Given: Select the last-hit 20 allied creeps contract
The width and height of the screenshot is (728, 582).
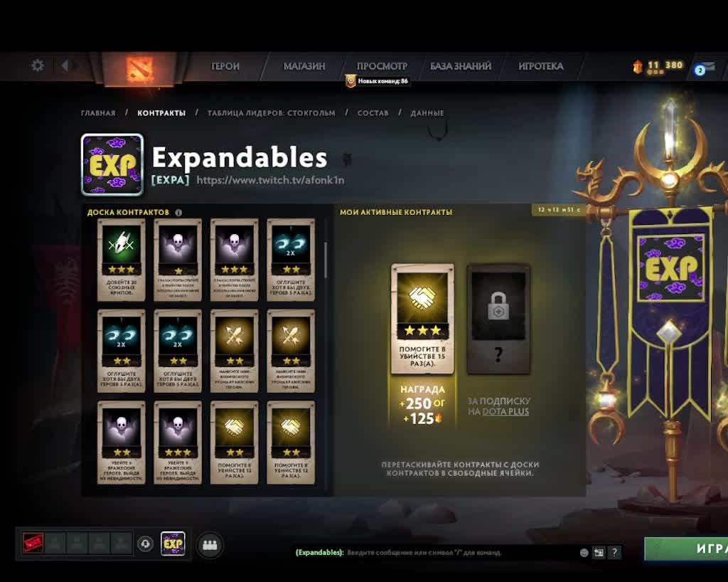Looking at the screenshot, I should (121, 260).
